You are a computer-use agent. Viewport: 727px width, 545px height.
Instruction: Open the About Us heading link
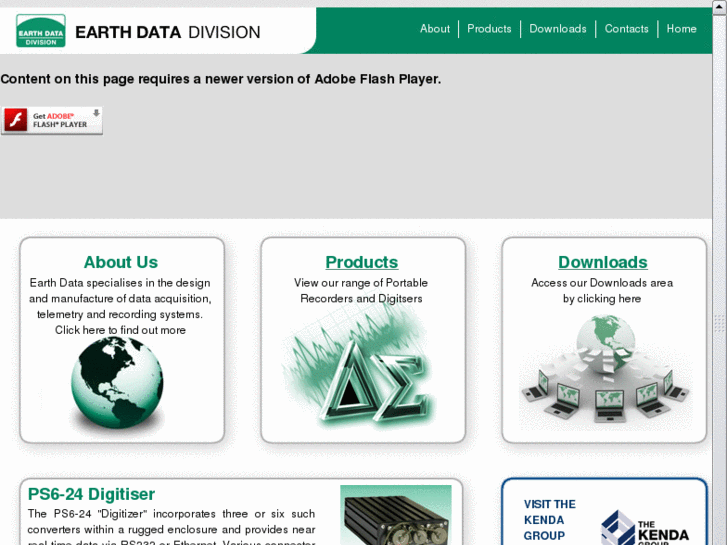coord(121,262)
